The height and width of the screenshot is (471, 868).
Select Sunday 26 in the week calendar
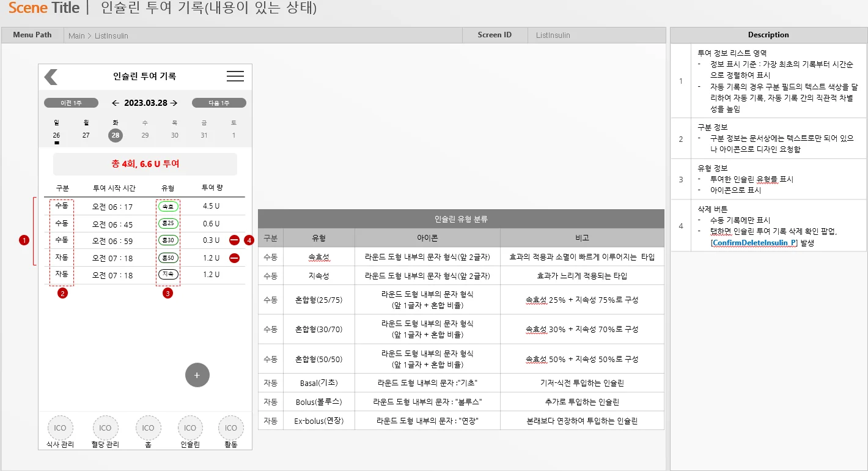pyautogui.click(x=56, y=135)
